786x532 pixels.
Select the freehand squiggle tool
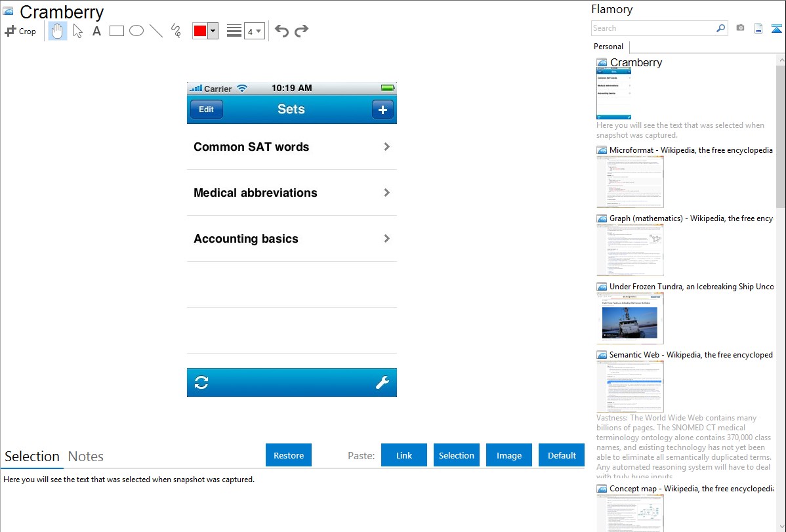pos(176,31)
